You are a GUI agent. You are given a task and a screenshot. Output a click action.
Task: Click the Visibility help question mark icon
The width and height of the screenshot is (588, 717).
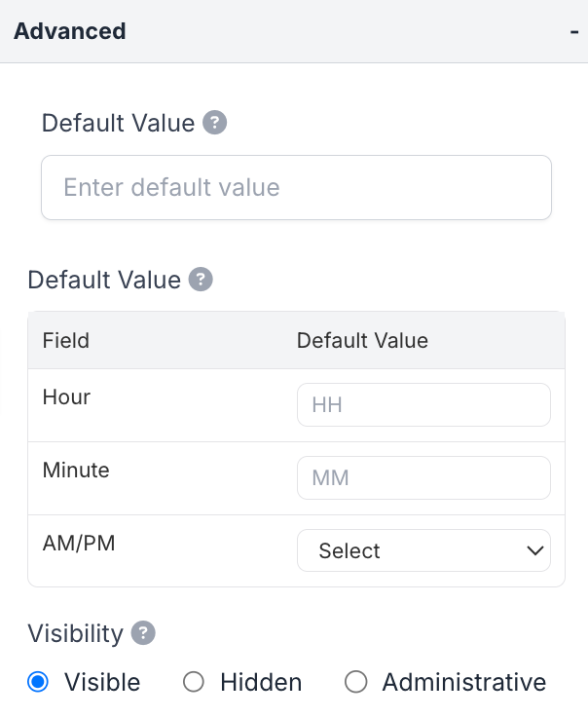tap(143, 633)
